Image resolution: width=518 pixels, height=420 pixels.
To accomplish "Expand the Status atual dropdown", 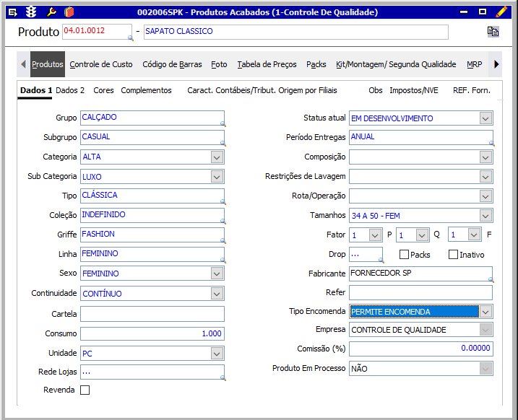I will pyautogui.click(x=485, y=118).
